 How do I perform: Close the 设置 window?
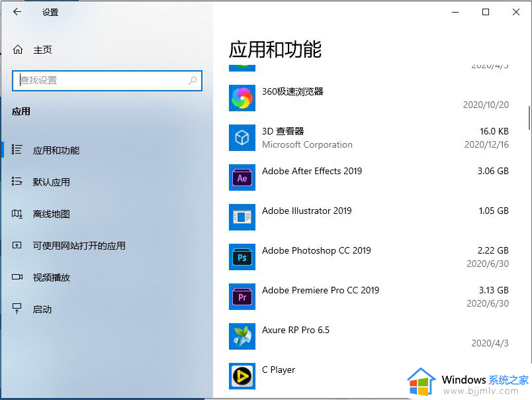pos(516,12)
